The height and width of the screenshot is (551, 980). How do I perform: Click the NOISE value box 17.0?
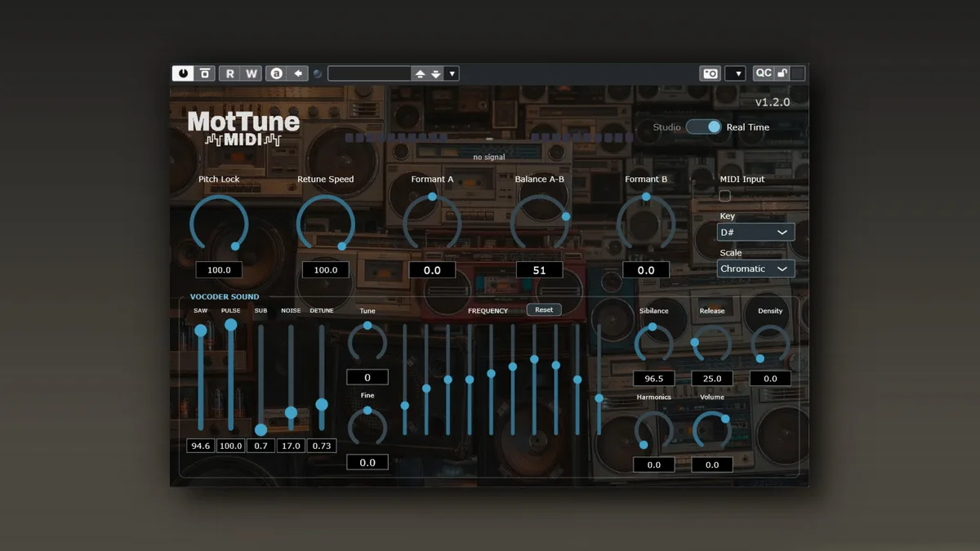pos(291,446)
